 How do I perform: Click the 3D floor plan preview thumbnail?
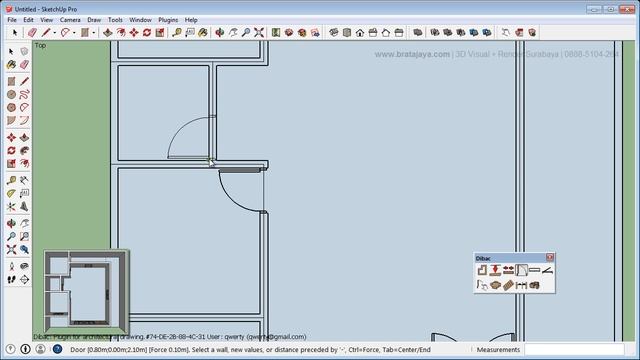(87, 291)
